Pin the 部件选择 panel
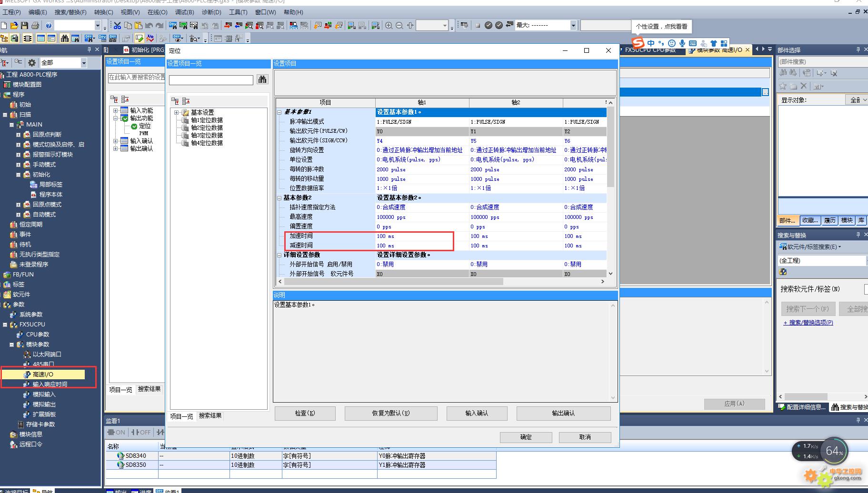This screenshot has height=493, width=868. click(858, 49)
